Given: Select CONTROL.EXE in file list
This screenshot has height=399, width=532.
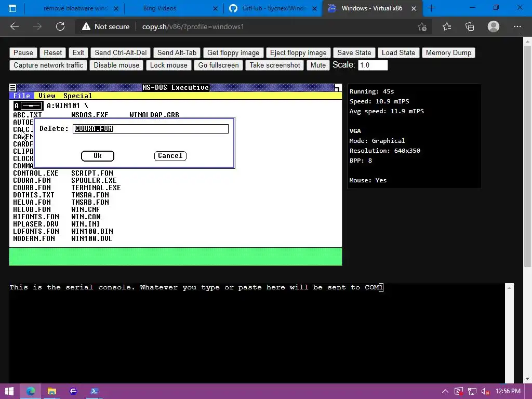Looking at the screenshot, I should pyautogui.click(x=36, y=174).
